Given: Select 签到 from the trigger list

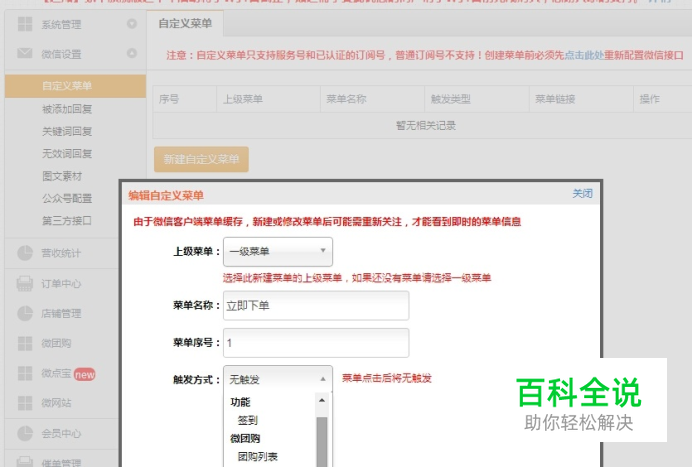Looking at the screenshot, I should point(247,420).
